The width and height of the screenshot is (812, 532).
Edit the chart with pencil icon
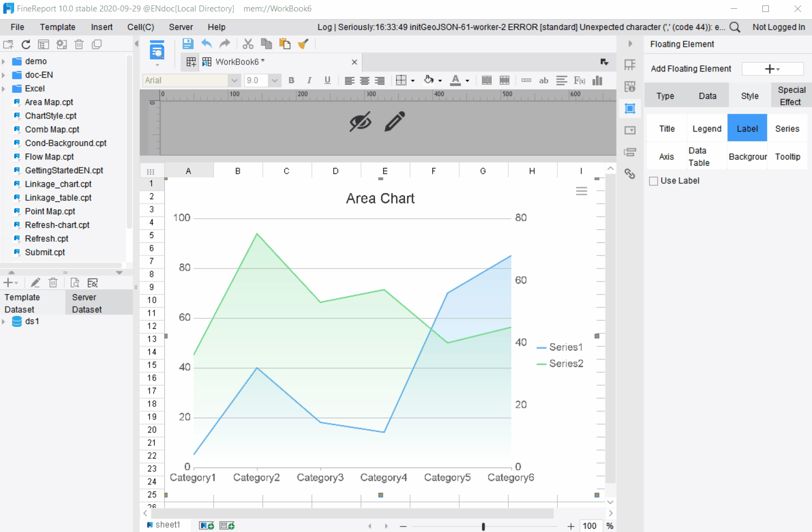pos(395,122)
